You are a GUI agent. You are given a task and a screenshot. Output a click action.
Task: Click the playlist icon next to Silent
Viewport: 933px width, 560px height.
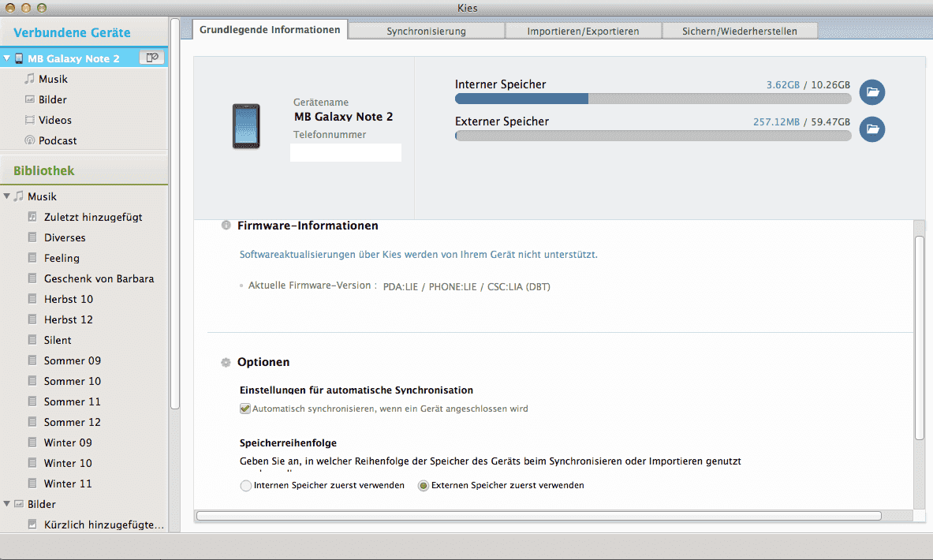[x=32, y=340]
